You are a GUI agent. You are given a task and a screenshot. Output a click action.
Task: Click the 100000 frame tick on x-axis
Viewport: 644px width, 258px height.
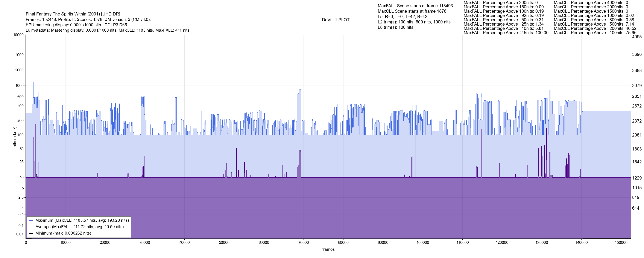tap(422, 243)
